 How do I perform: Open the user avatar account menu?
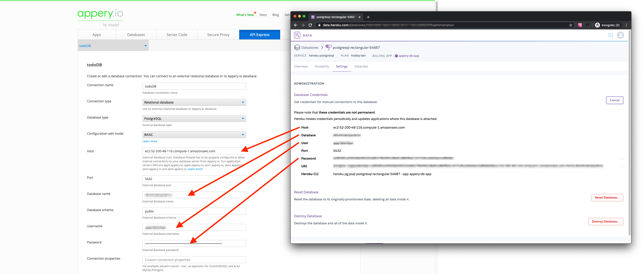point(620,35)
